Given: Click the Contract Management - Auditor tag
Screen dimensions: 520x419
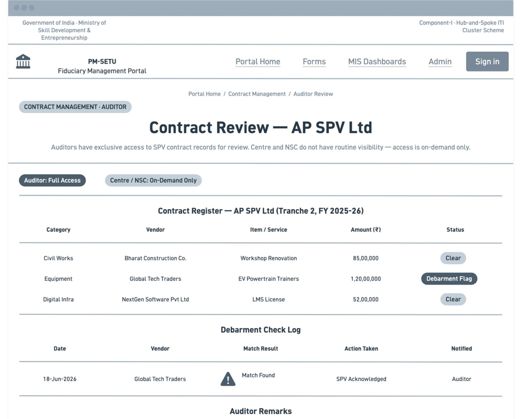Looking at the screenshot, I should coord(75,107).
